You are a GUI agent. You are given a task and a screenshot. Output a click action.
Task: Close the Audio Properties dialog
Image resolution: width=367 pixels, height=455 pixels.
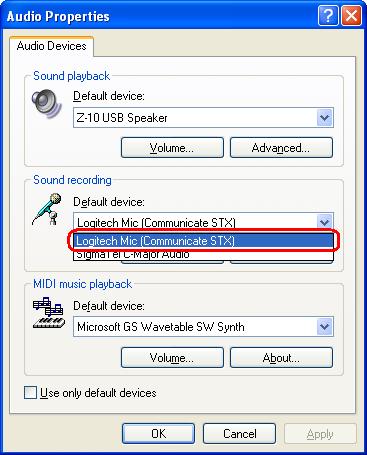pos(351,15)
